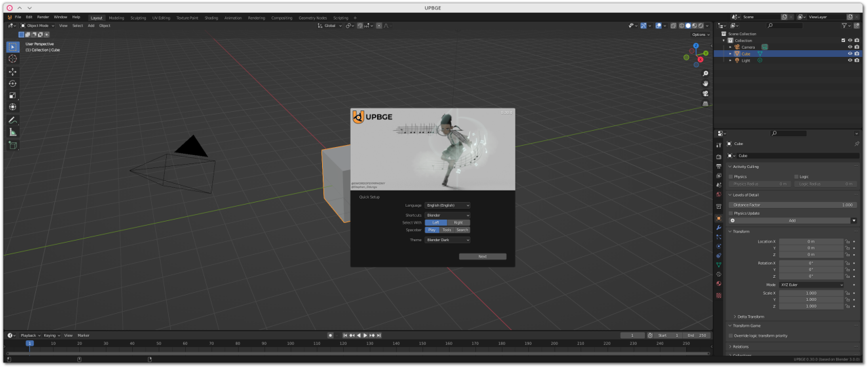
Task: Click the Location X value field
Action: pos(811,241)
